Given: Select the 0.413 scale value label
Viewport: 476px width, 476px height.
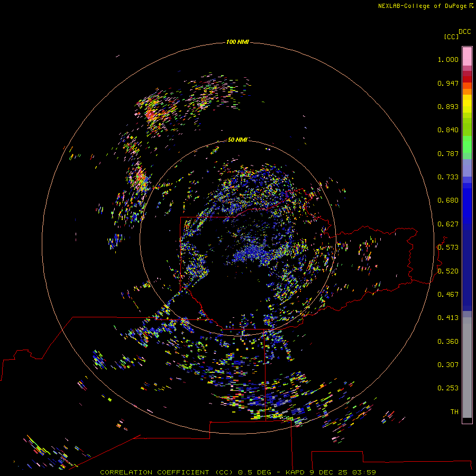Looking at the screenshot, I should pyautogui.click(x=447, y=318).
